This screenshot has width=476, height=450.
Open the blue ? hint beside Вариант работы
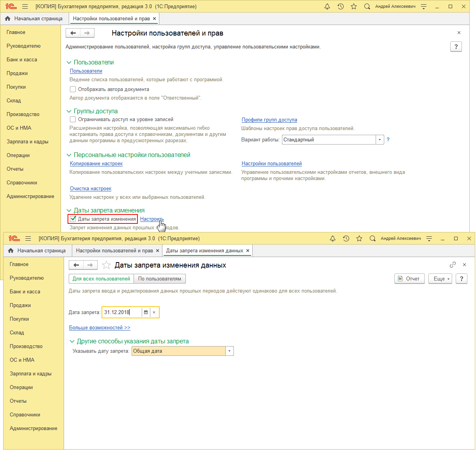(x=388, y=140)
